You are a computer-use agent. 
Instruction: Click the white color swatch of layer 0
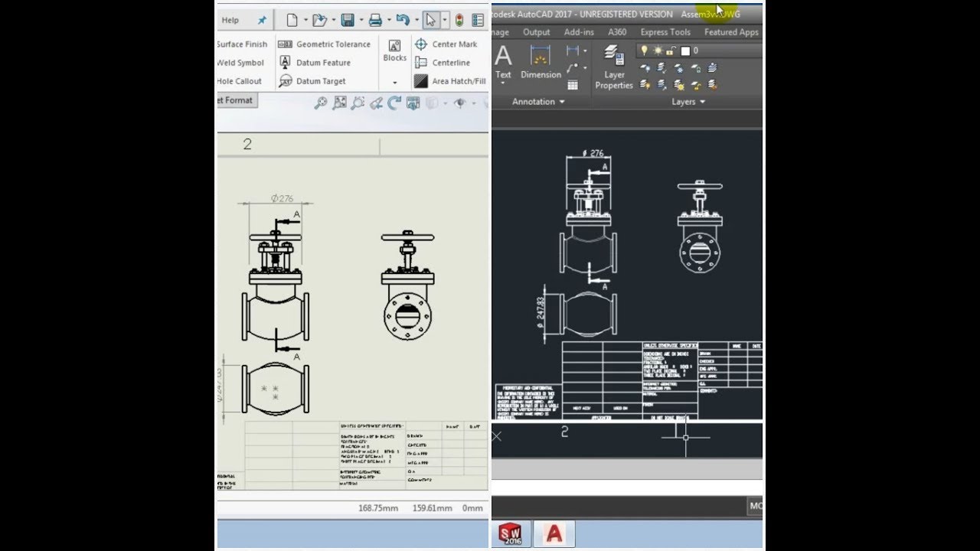(x=685, y=51)
